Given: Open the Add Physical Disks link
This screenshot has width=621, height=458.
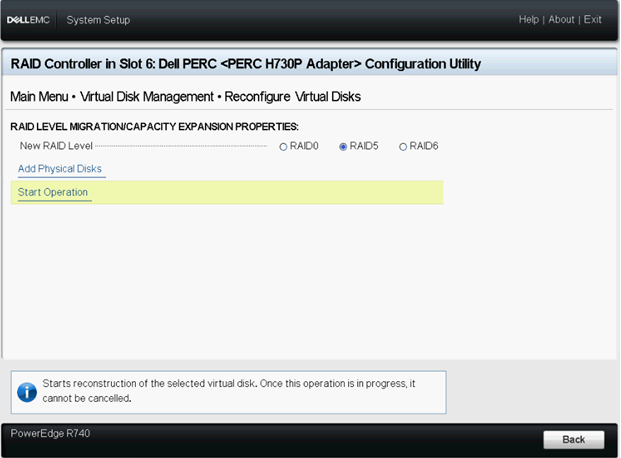Looking at the screenshot, I should click(x=60, y=169).
